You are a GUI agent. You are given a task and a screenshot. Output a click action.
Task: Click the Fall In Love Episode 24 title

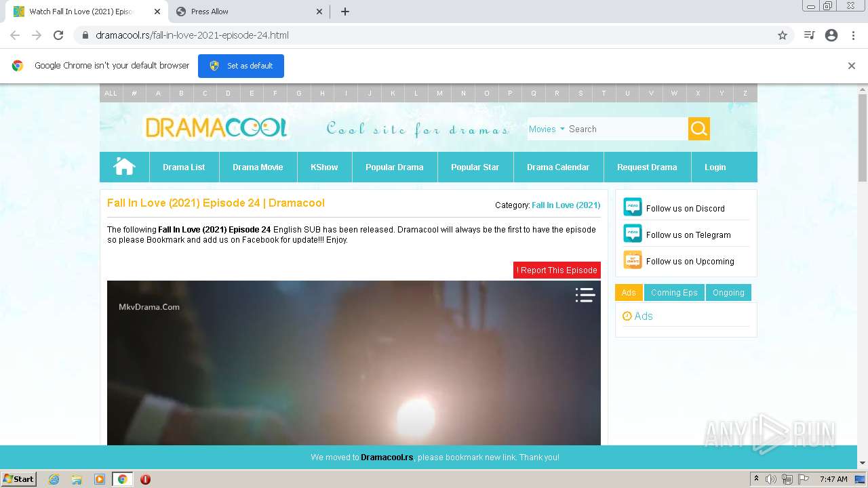click(216, 203)
